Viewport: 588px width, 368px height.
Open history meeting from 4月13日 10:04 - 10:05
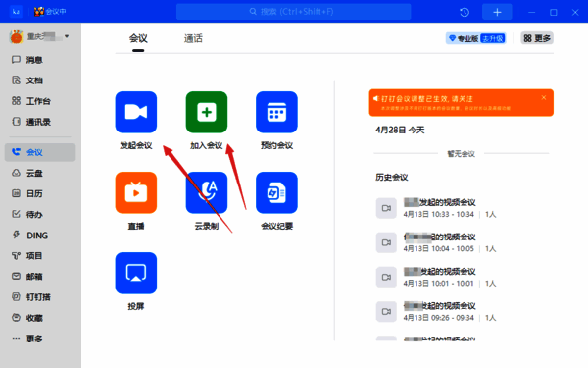click(x=463, y=242)
